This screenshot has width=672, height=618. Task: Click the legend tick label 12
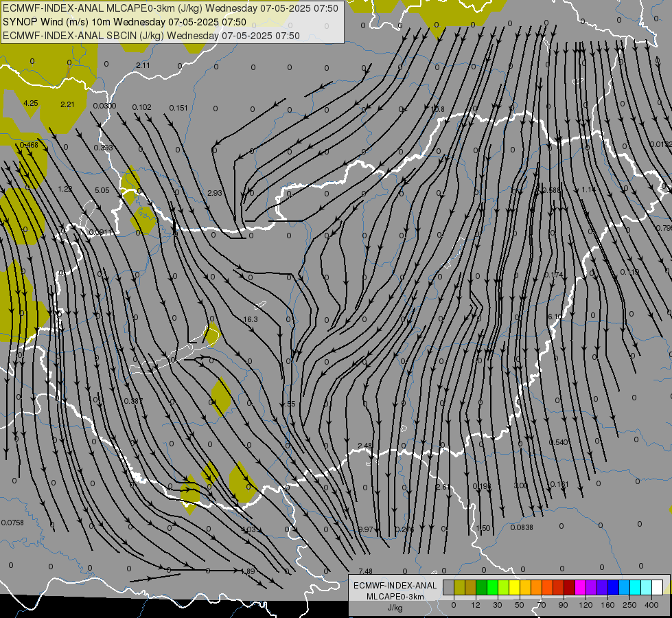475,605
